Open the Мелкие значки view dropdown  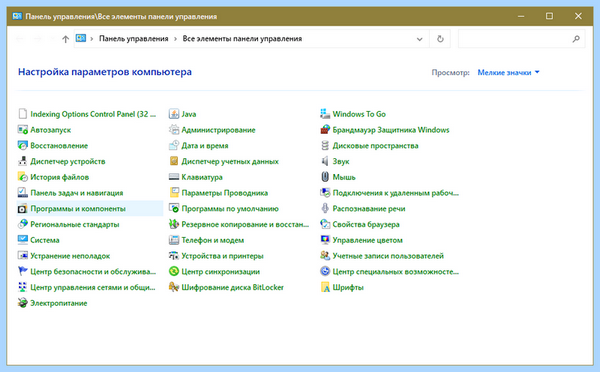[x=508, y=72]
